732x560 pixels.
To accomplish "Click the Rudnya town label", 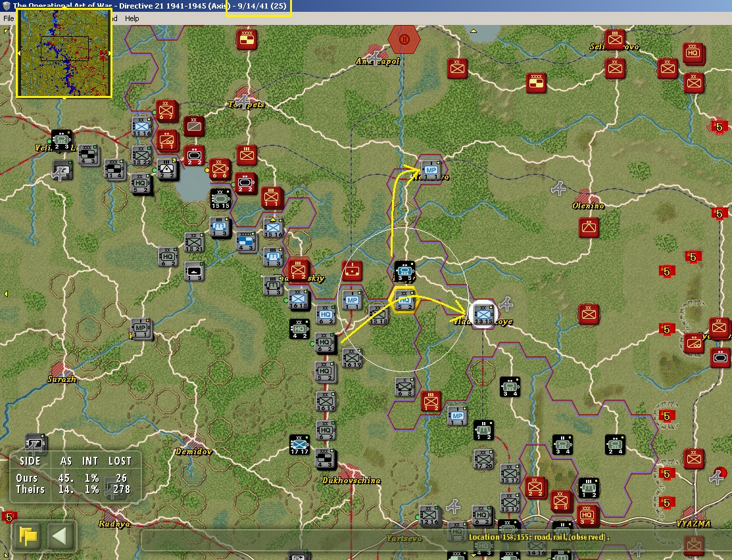I will 114,524.
